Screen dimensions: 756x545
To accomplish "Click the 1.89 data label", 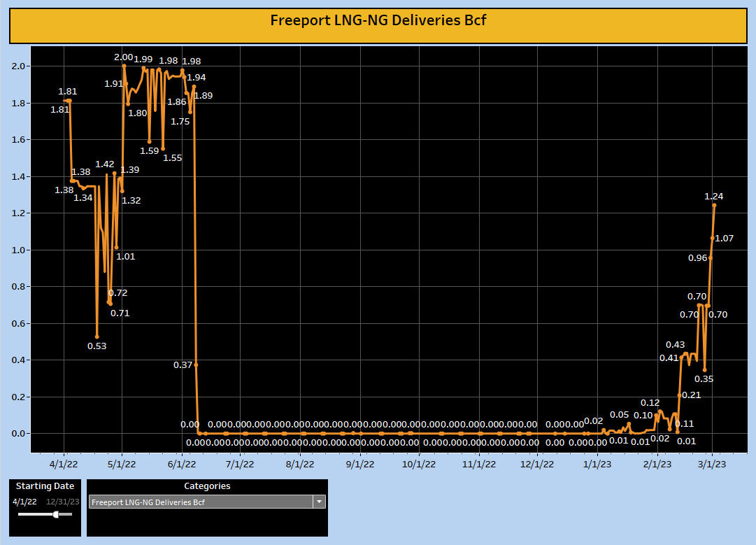I will coord(203,95).
